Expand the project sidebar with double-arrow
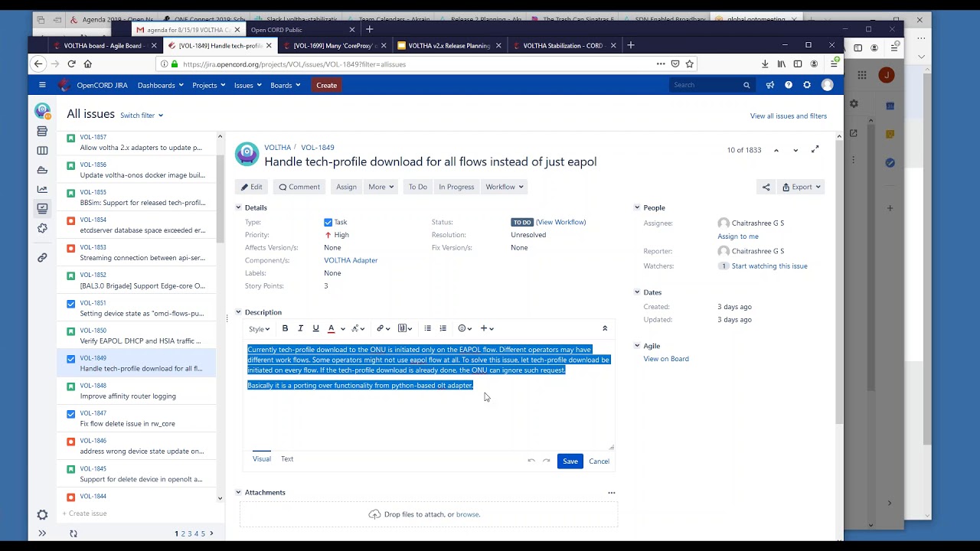 click(x=42, y=533)
